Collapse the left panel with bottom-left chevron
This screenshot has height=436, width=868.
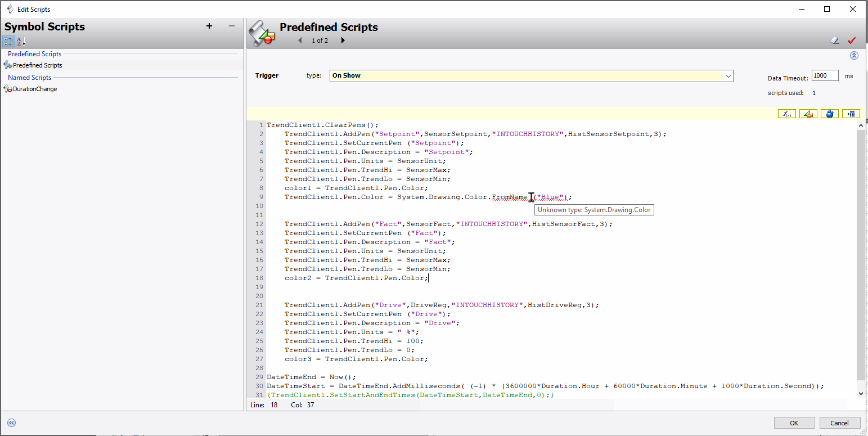11,423
